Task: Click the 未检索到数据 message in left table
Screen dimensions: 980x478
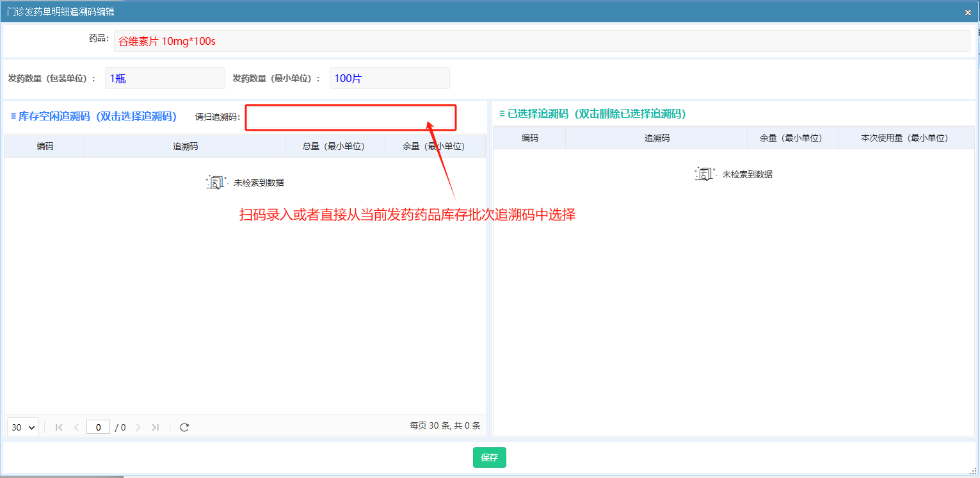Action: point(259,183)
